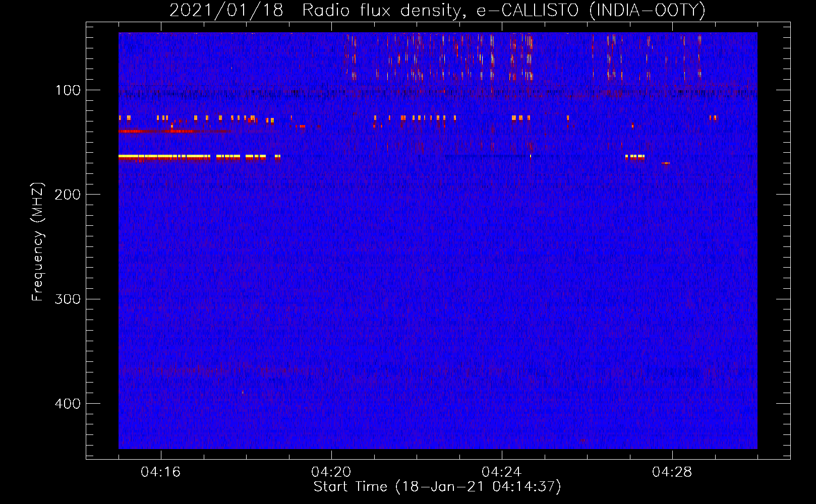Click the 04:28 time tick label
The image size is (816, 504).
pos(672,472)
